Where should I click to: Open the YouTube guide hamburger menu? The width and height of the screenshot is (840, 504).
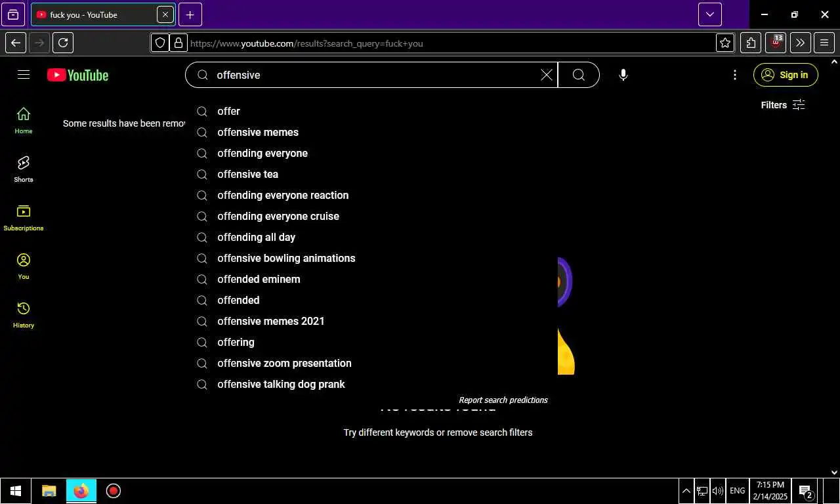coord(24,75)
